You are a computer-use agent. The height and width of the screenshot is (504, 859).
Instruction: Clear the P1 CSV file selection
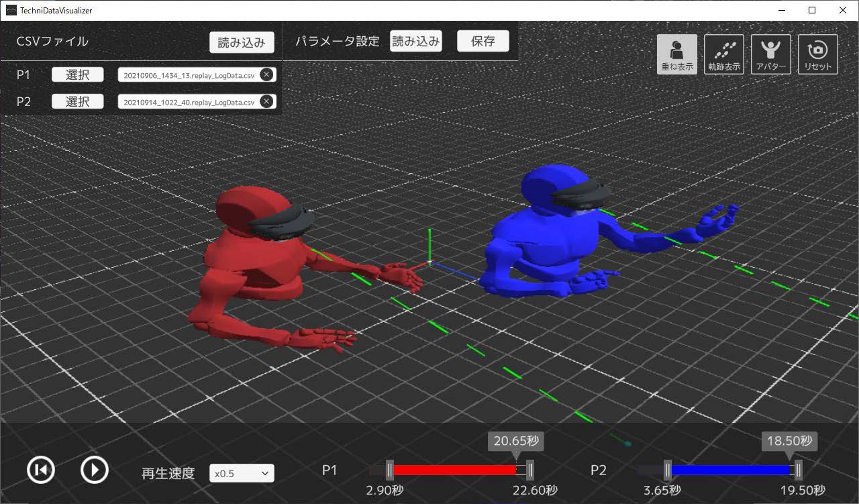click(x=266, y=74)
